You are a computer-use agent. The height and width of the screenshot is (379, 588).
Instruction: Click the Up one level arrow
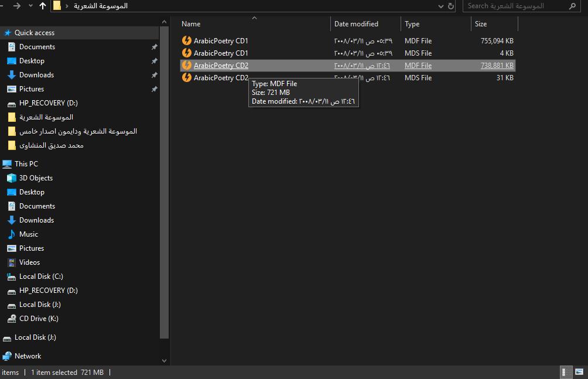tap(42, 6)
